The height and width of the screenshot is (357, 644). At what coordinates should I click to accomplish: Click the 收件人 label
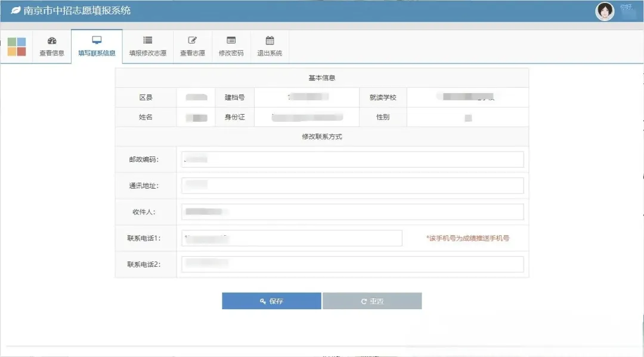pos(144,212)
